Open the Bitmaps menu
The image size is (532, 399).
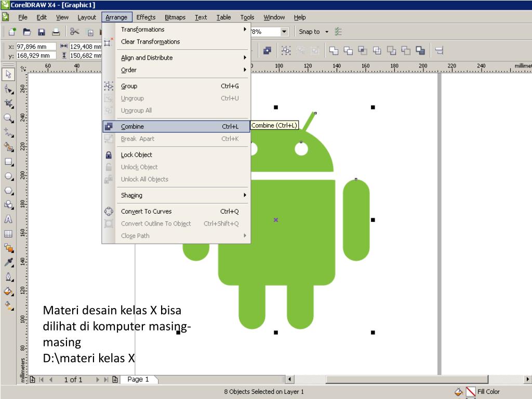pos(175,17)
